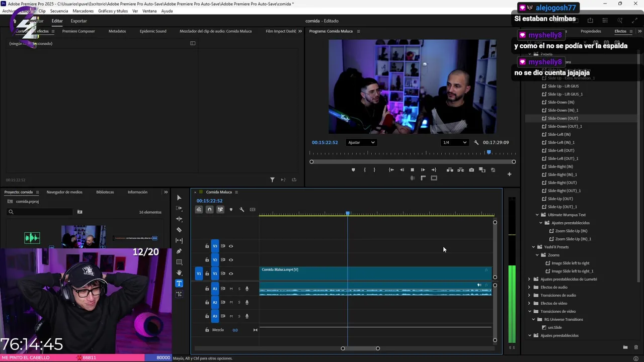The height and width of the screenshot is (362, 644).
Task: Create new custom bin in Effects panel
Action: point(625,347)
